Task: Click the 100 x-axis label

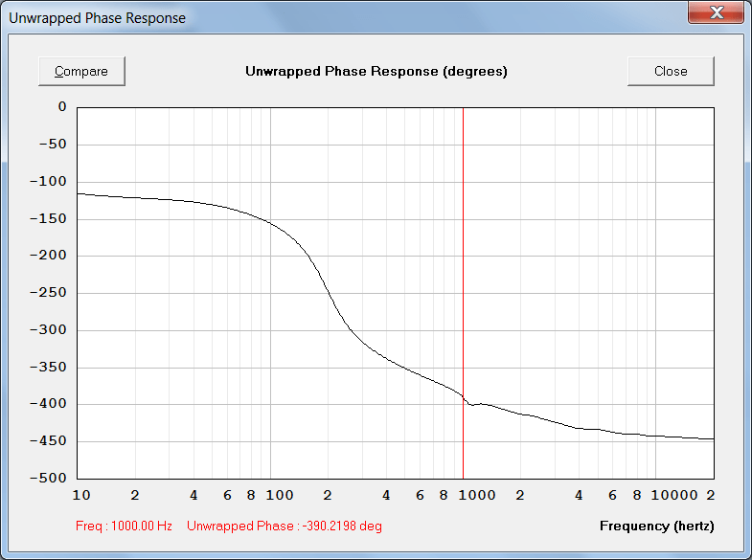Action: click(x=280, y=495)
